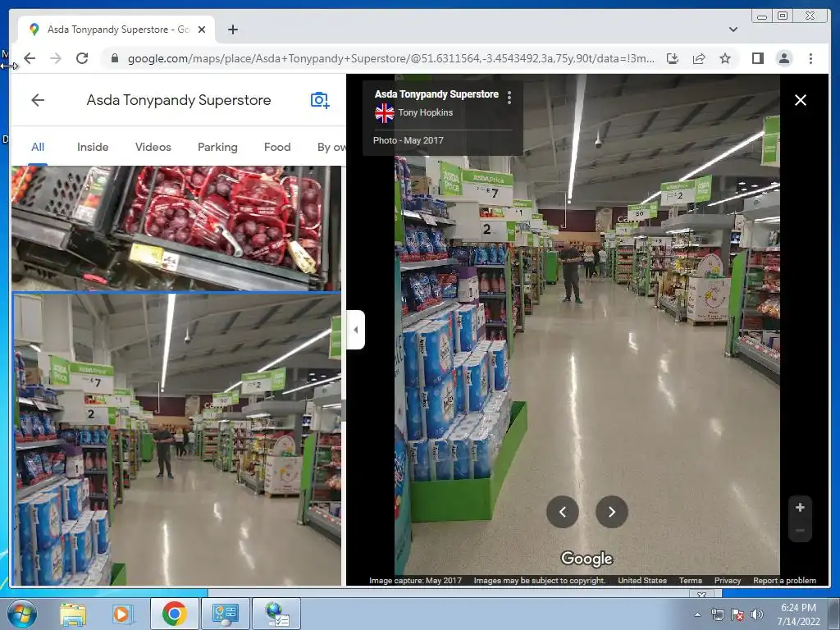Click the share this page icon

click(x=699, y=58)
